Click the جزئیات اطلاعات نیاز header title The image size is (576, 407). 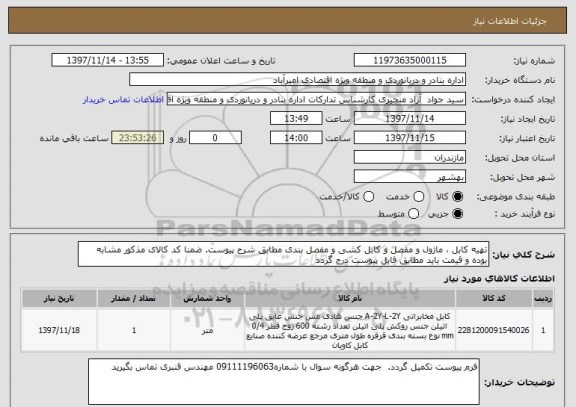pyautogui.click(x=510, y=21)
